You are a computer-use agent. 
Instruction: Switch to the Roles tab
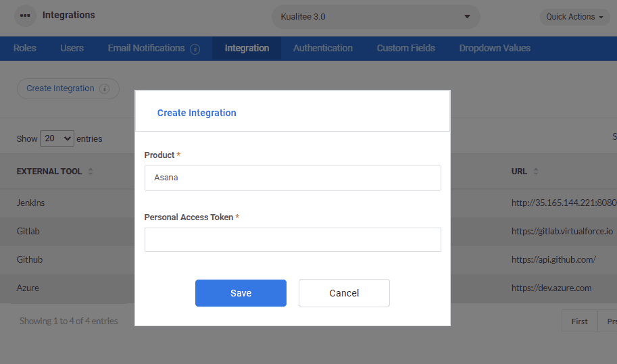(25, 49)
